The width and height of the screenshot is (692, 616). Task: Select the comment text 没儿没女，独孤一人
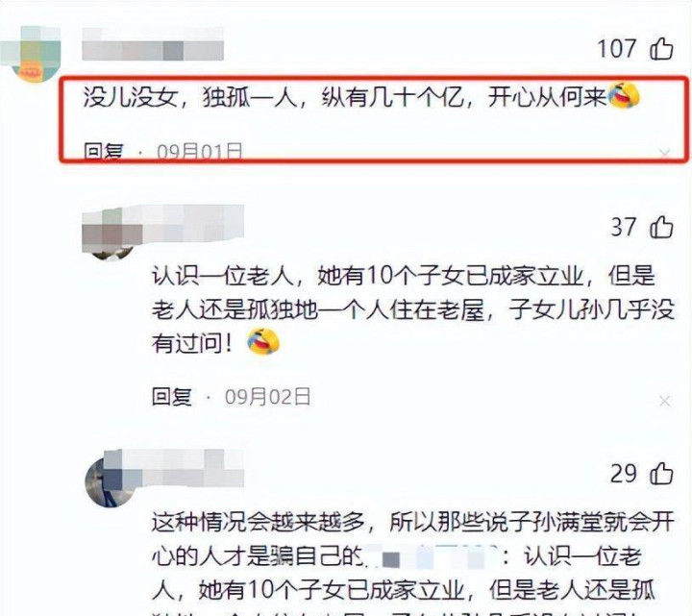pyautogui.click(x=189, y=97)
